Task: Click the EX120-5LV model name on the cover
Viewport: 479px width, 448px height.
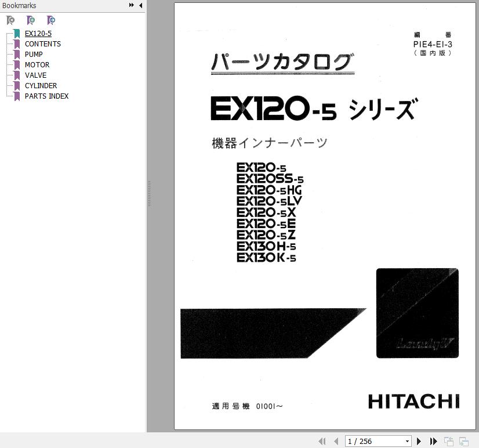Action: pos(269,201)
